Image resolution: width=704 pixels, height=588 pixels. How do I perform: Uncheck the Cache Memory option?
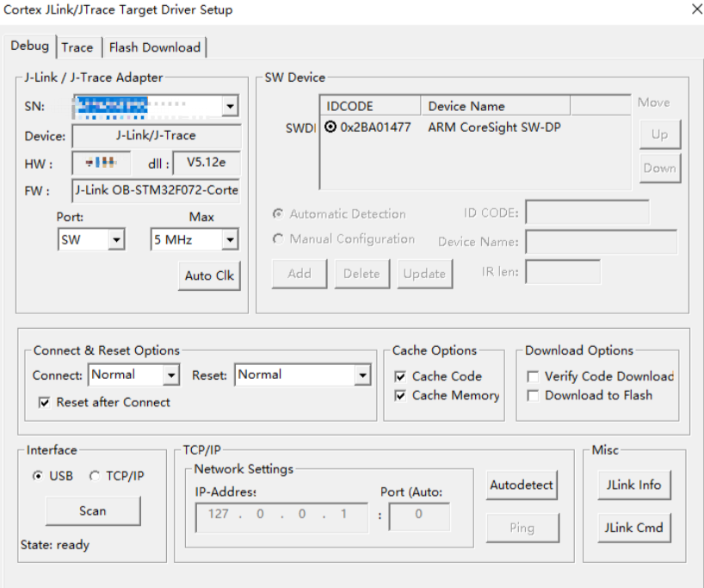tap(400, 395)
